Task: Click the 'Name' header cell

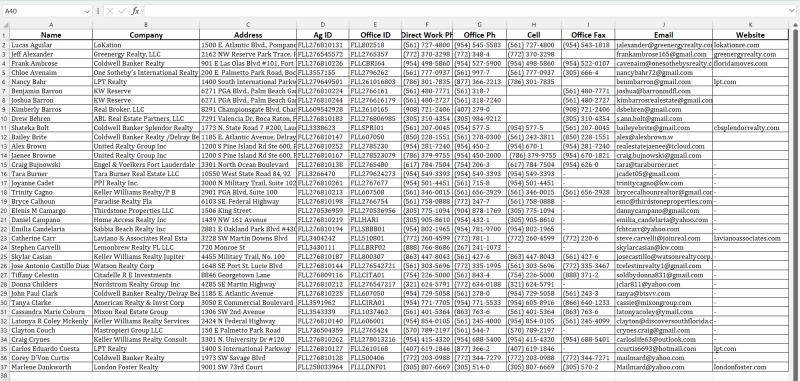Action: pyautogui.click(x=51, y=35)
